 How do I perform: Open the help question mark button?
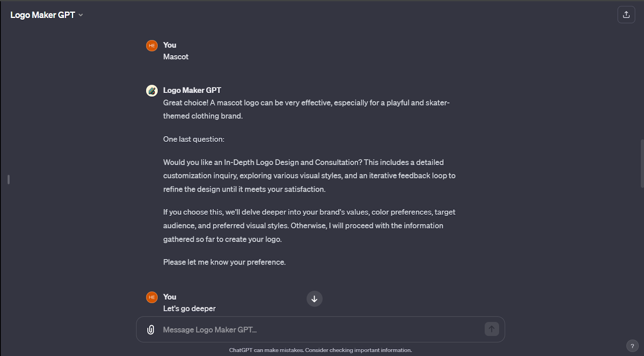click(632, 346)
